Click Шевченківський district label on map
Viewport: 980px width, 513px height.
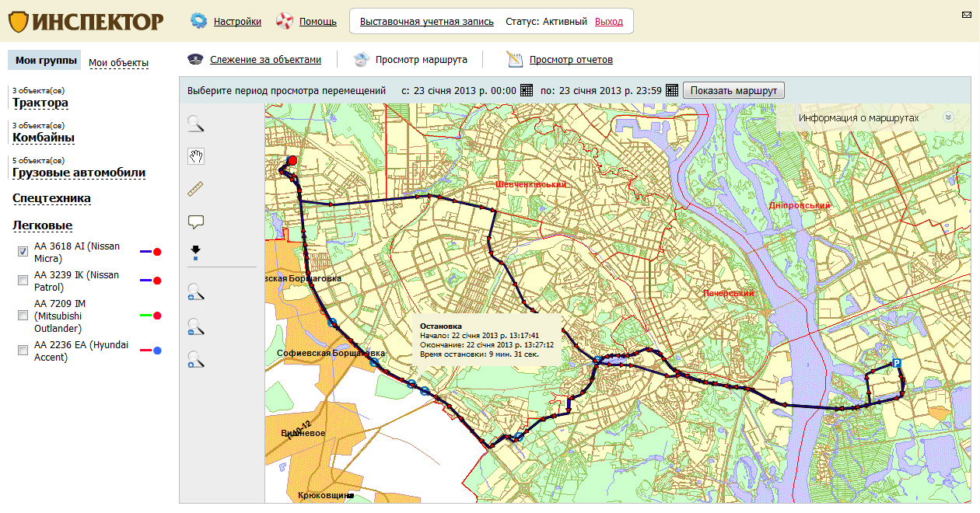pyautogui.click(x=531, y=184)
